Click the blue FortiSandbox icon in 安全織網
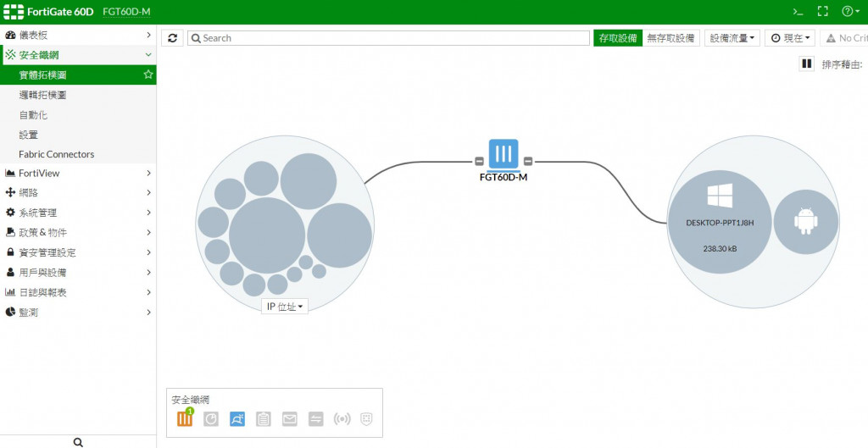The width and height of the screenshot is (868, 448). pyautogui.click(x=237, y=419)
